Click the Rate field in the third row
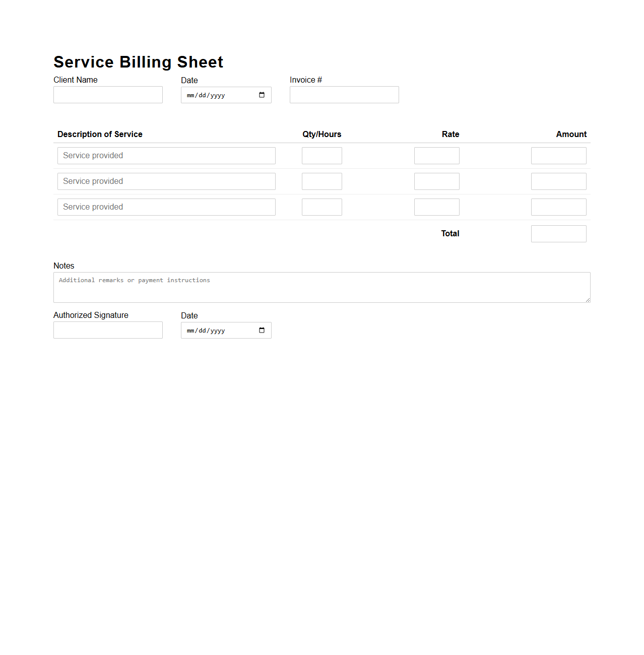This screenshot has width=644, height=655. point(436,207)
